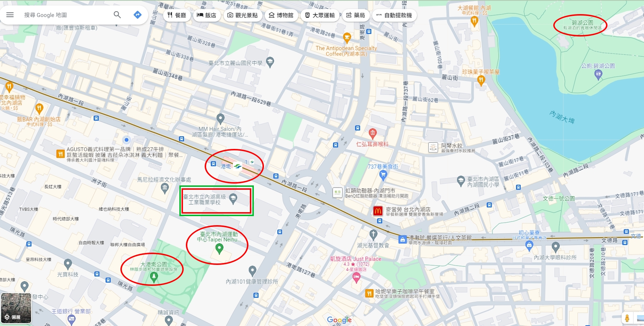The width and height of the screenshot is (644, 326).
Task: Click the search magnifier icon
Action: (117, 15)
